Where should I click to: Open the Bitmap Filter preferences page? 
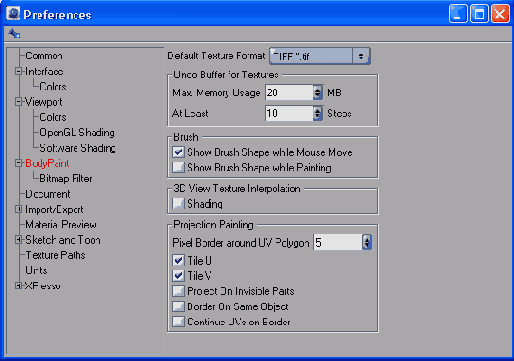click(66, 179)
